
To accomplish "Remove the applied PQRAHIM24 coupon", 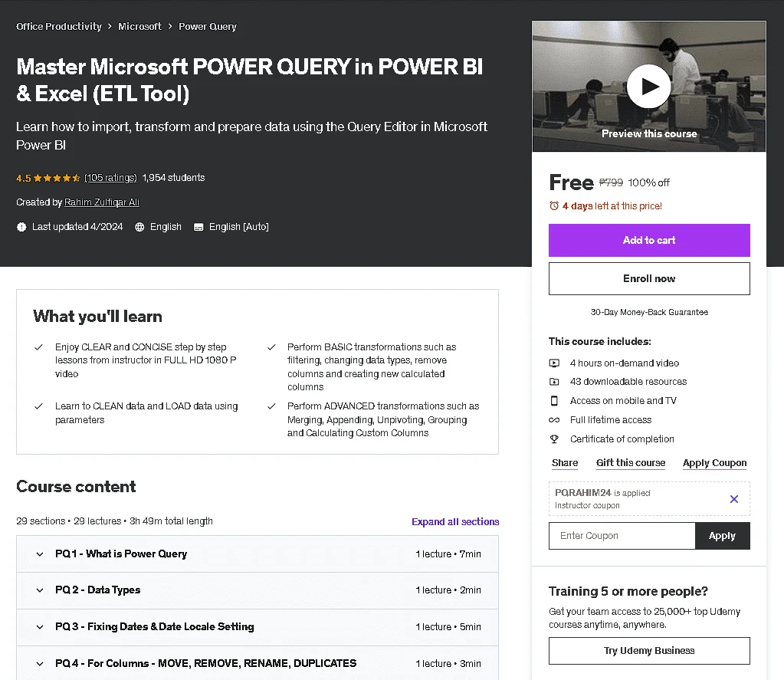I will point(734,499).
